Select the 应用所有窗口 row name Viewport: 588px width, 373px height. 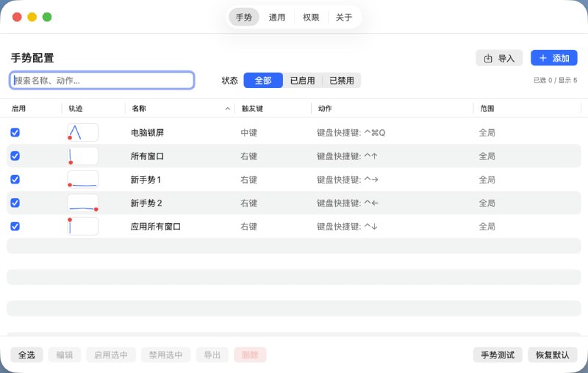[156, 227]
